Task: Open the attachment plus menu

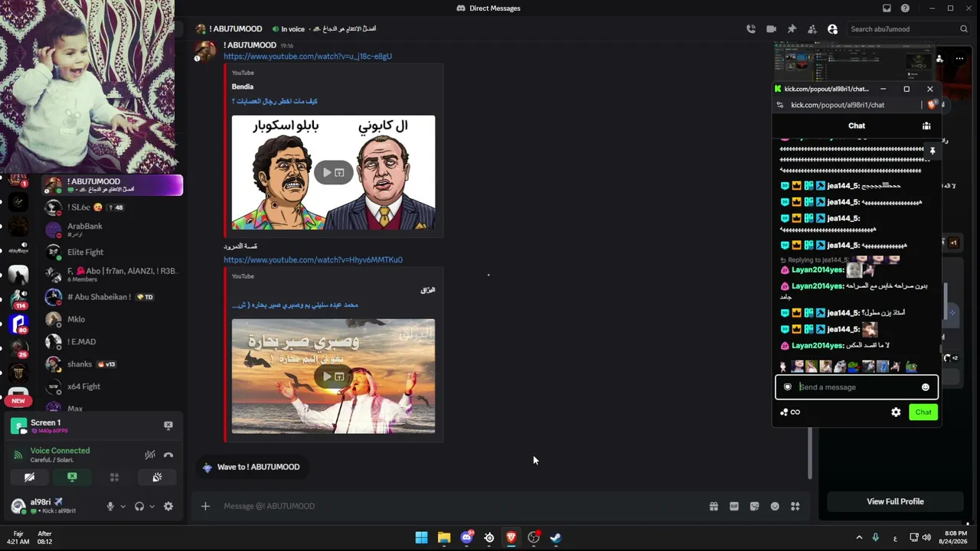Action: click(x=205, y=506)
